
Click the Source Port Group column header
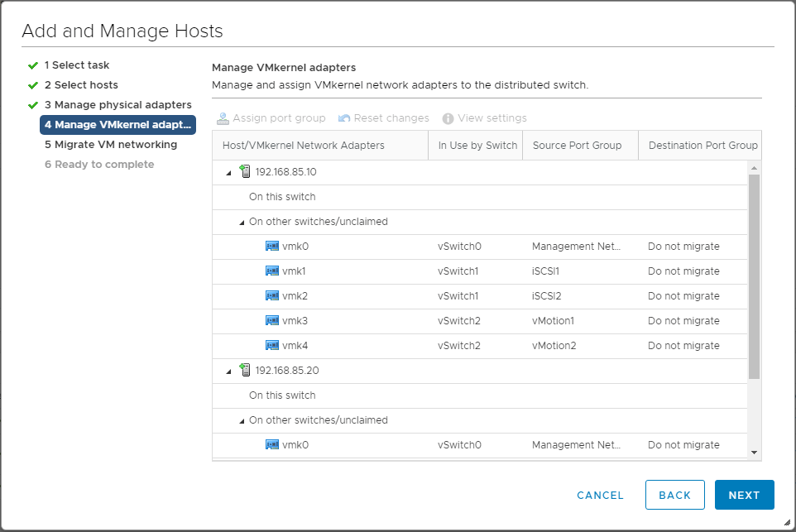[577, 146]
